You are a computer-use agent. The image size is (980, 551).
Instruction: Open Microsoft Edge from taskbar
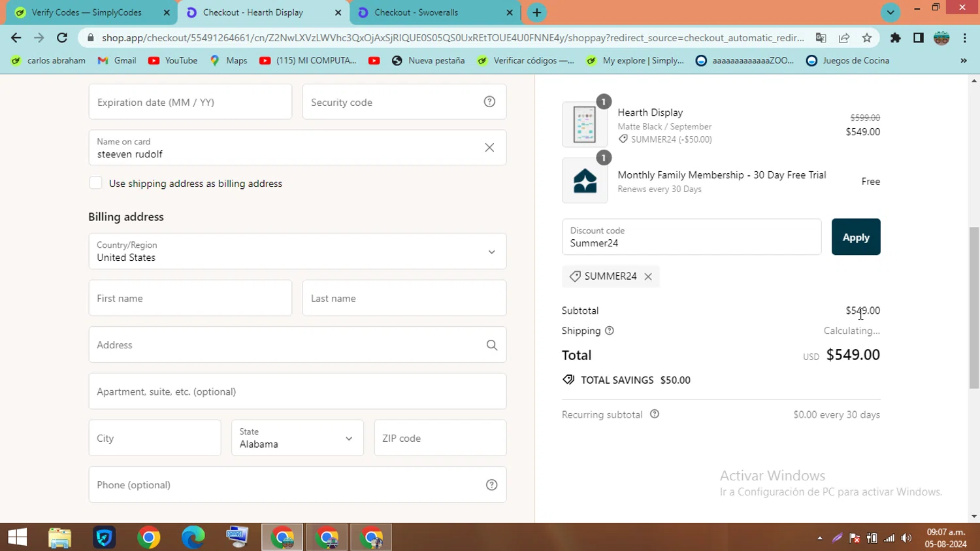click(x=193, y=537)
